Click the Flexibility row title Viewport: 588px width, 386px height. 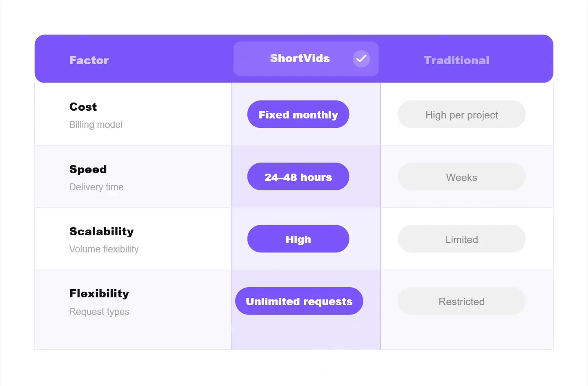pyautogui.click(x=99, y=294)
